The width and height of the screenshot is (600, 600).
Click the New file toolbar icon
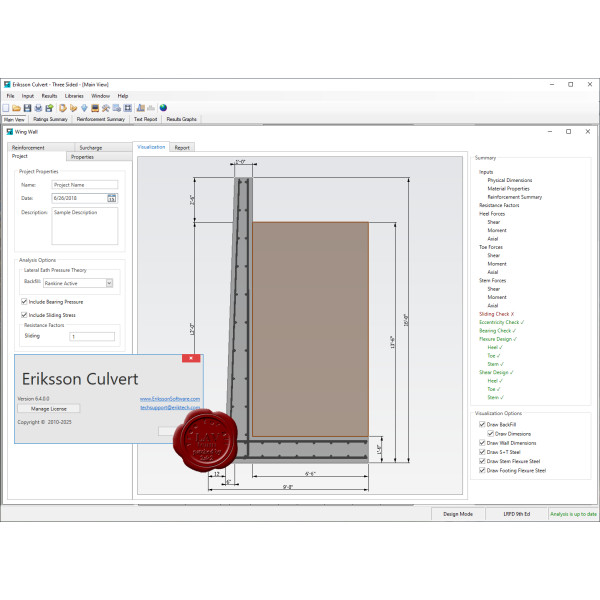6,108
